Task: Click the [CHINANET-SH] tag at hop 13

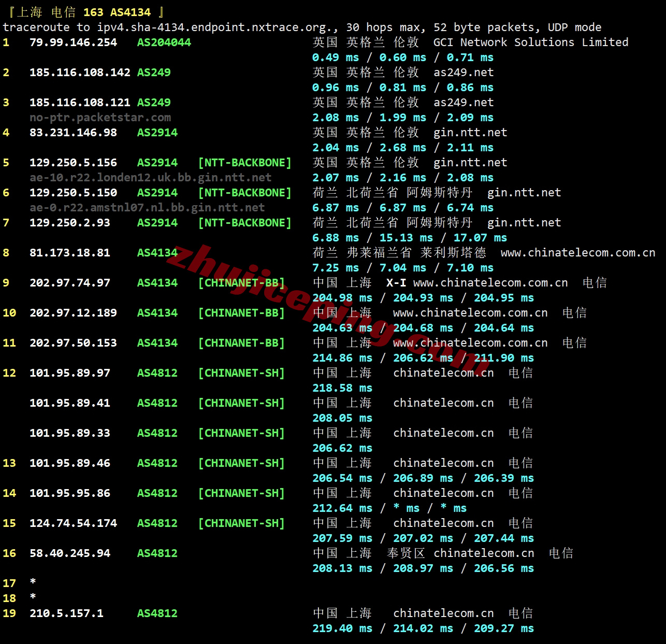Action: pos(241,463)
